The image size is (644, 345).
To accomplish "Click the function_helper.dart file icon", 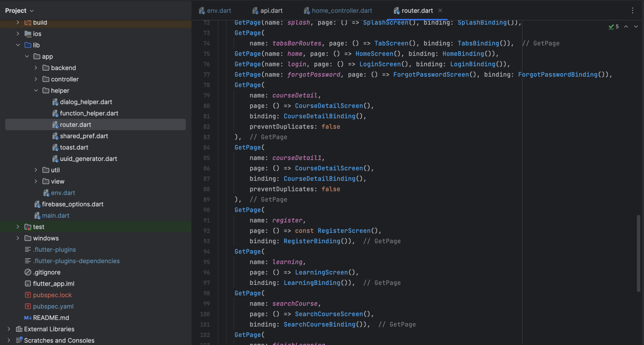I will (x=55, y=113).
